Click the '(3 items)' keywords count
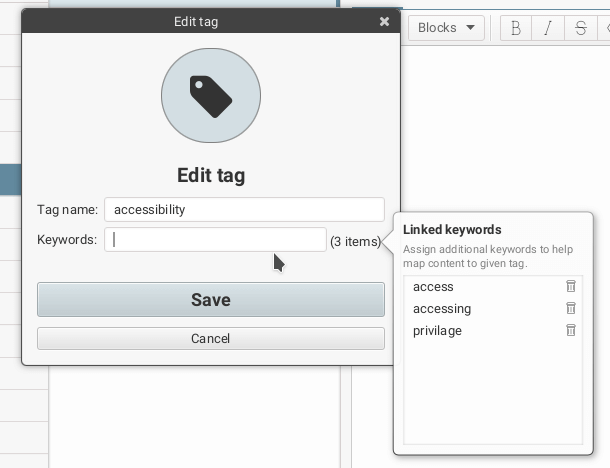This screenshot has width=610, height=468. (x=355, y=241)
